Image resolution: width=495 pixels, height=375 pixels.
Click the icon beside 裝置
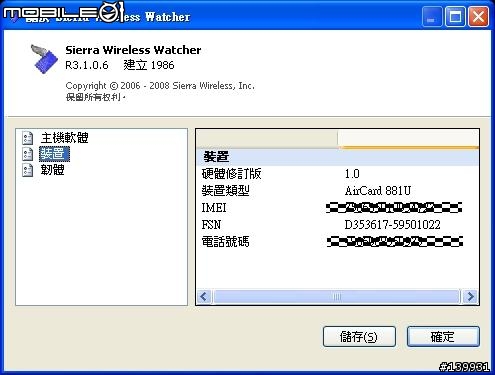tap(27, 154)
